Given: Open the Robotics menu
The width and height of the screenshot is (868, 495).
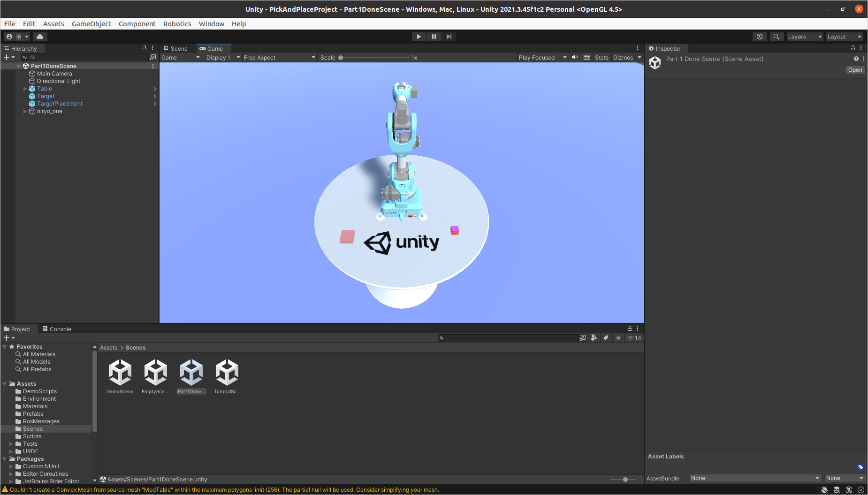Looking at the screenshot, I should click(177, 24).
